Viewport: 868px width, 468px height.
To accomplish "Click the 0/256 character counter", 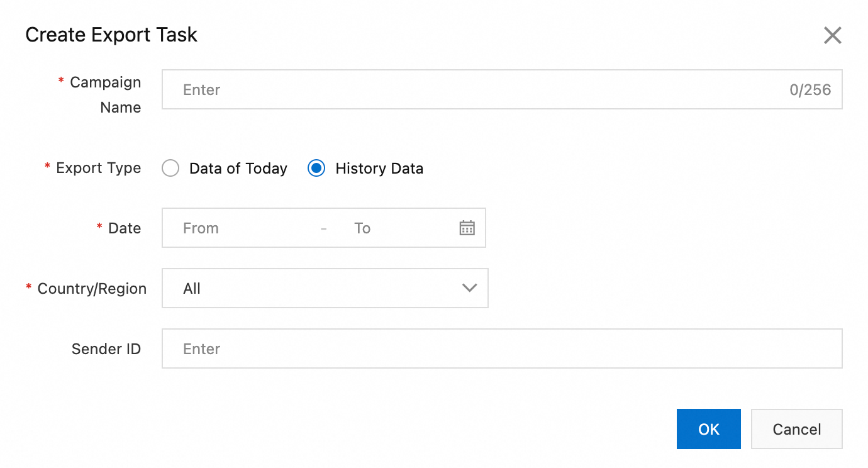I will tap(810, 89).
